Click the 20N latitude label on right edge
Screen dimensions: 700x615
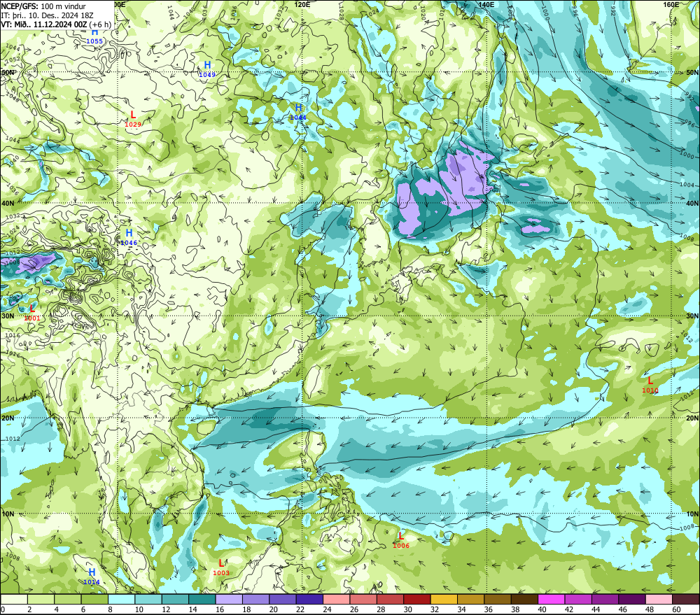(692, 418)
